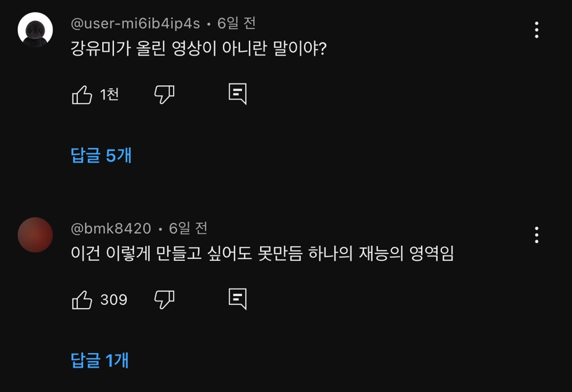Open three-dot menu for @bmk8420 comment
The height and width of the screenshot is (392, 572).
536,235
